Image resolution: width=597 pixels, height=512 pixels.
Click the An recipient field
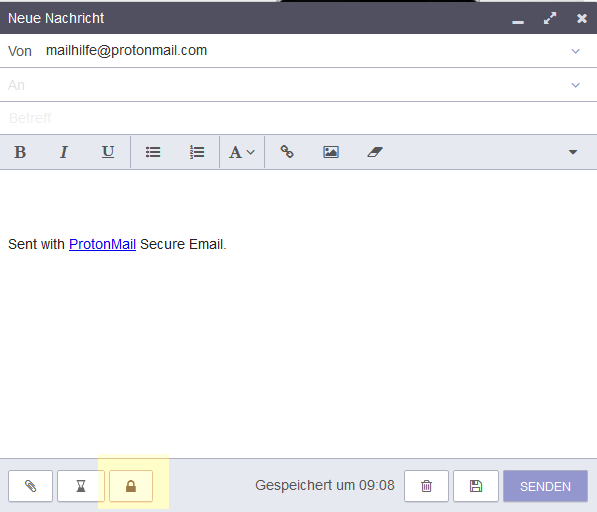[286, 85]
